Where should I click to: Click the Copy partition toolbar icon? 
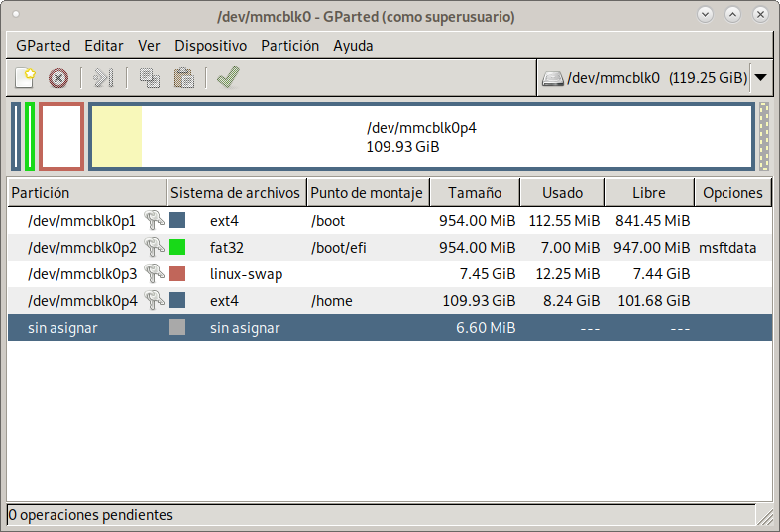(150, 78)
